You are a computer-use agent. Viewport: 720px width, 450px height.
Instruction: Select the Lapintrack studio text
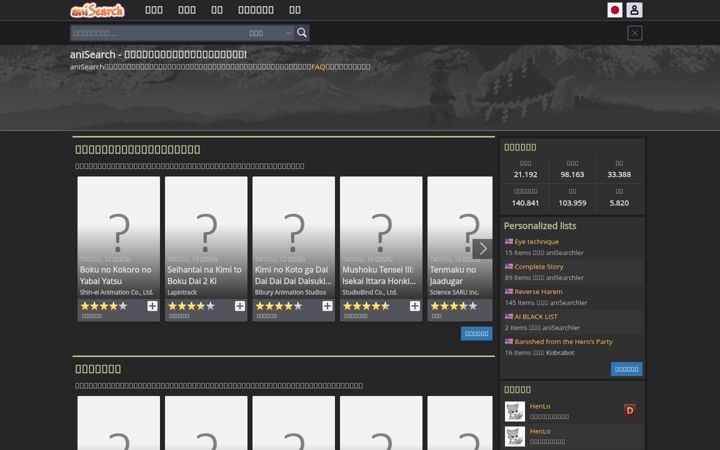tap(182, 292)
